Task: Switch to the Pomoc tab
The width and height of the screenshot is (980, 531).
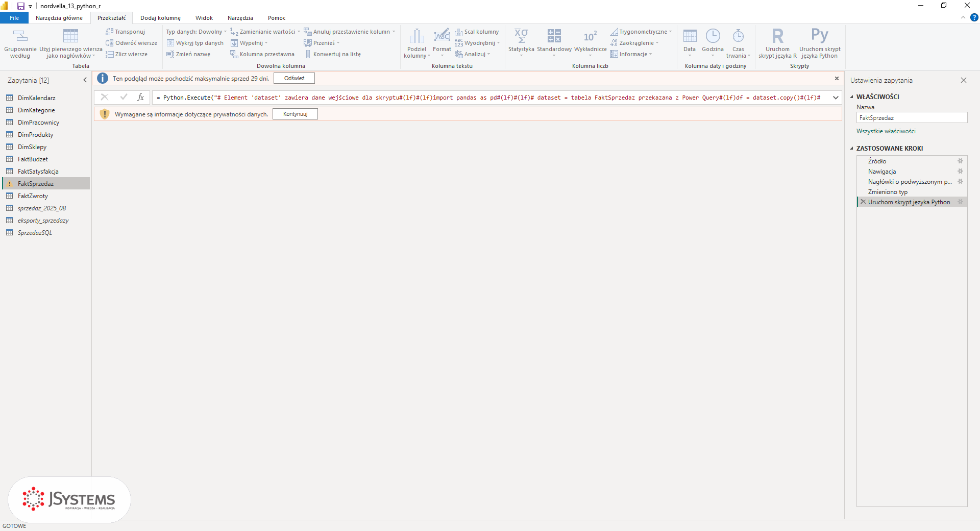Action: coord(277,18)
